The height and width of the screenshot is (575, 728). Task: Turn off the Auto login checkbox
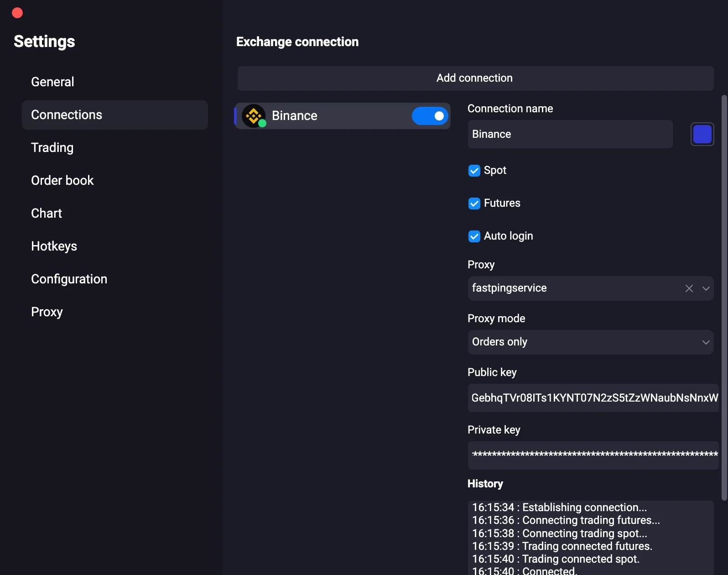[474, 236]
